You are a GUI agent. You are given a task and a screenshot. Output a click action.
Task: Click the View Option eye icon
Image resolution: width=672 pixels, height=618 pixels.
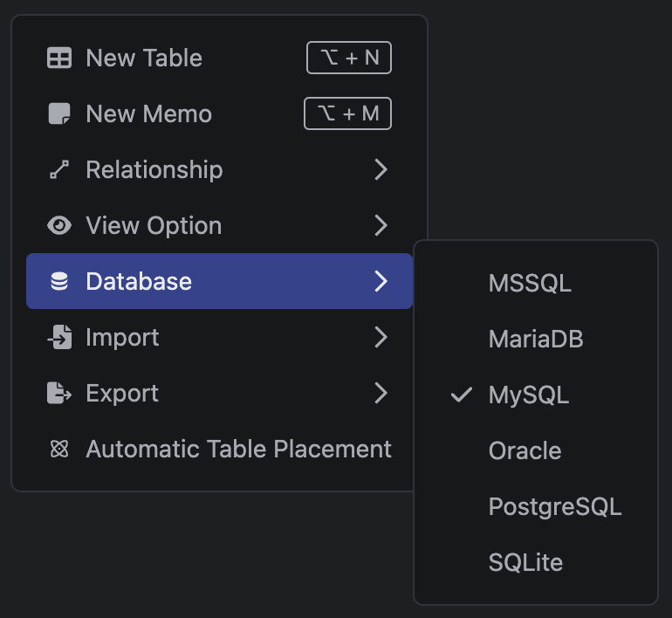(x=59, y=226)
